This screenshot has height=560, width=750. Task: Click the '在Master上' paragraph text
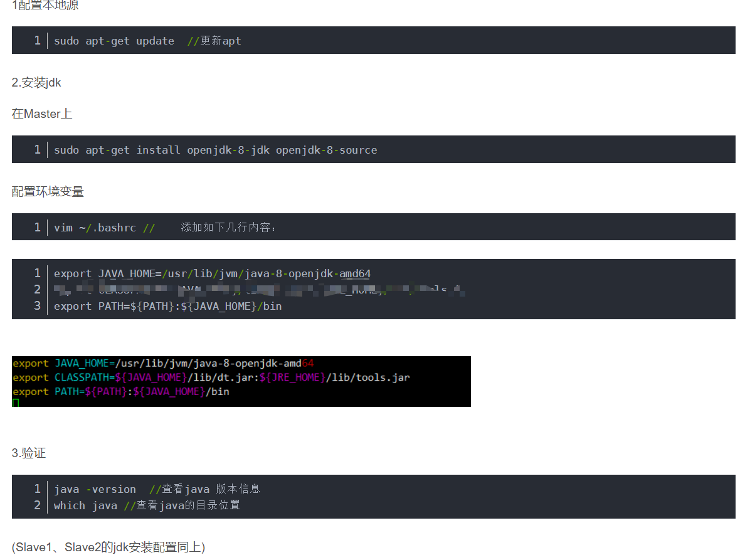click(x=42, y=114)
